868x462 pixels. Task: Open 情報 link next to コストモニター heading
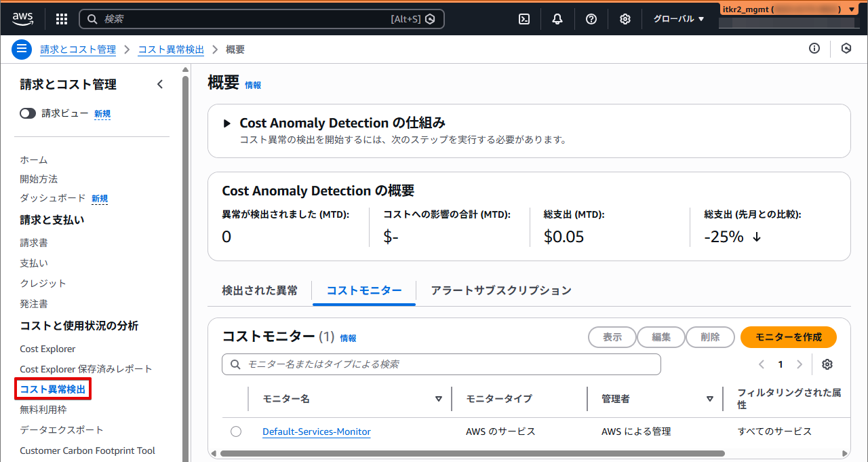coord(348,338)
